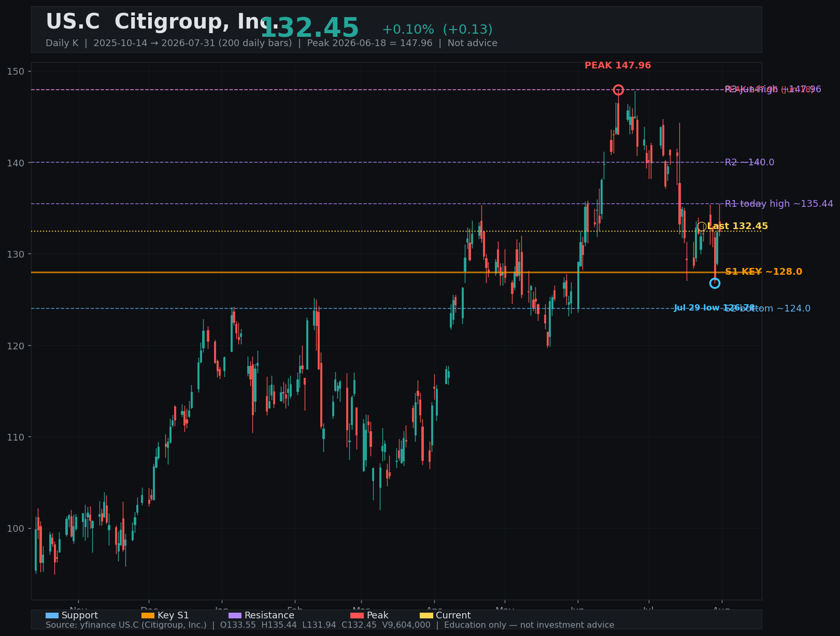
Task: Click the yellow last price circle marker
Action: point(701,227)
